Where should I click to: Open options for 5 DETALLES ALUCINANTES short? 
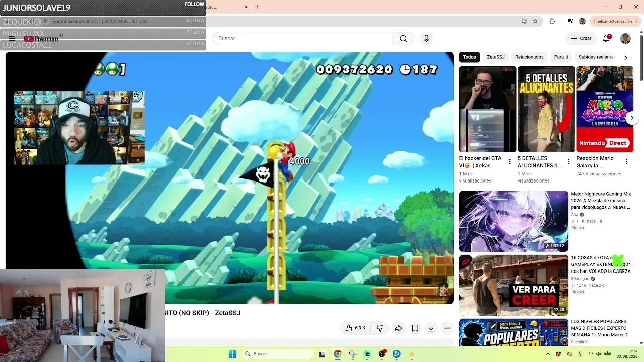[x=568, y=162]
